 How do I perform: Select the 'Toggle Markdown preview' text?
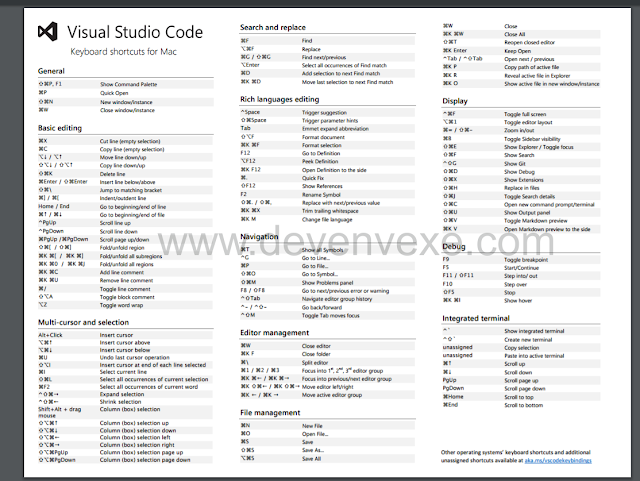pos(536,221)
